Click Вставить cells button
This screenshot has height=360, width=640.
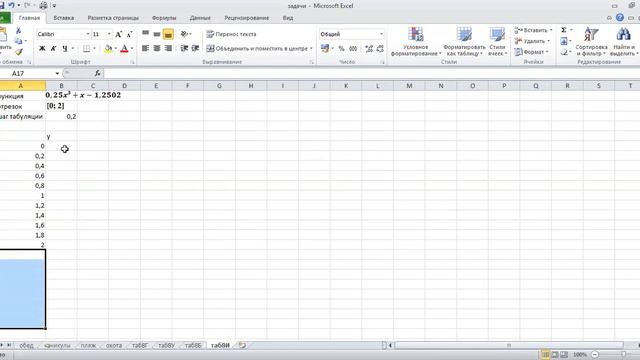[x=533, y=31]
